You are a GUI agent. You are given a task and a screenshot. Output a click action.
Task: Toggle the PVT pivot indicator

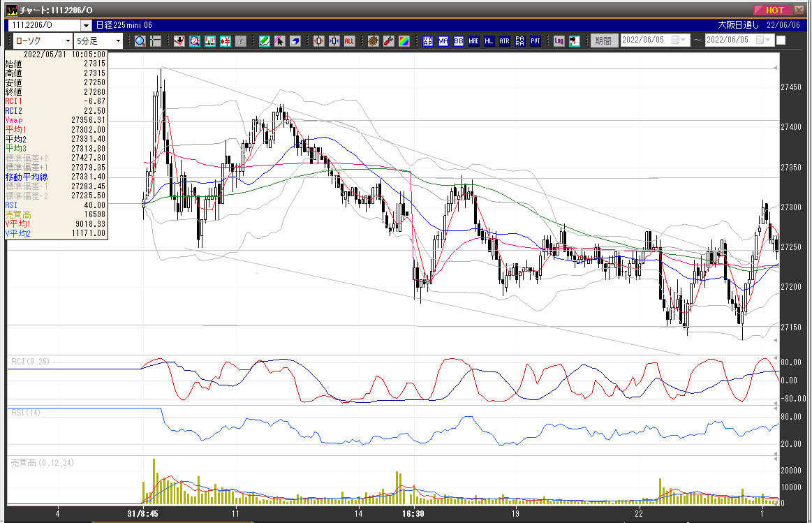click(x=536, y=41)
